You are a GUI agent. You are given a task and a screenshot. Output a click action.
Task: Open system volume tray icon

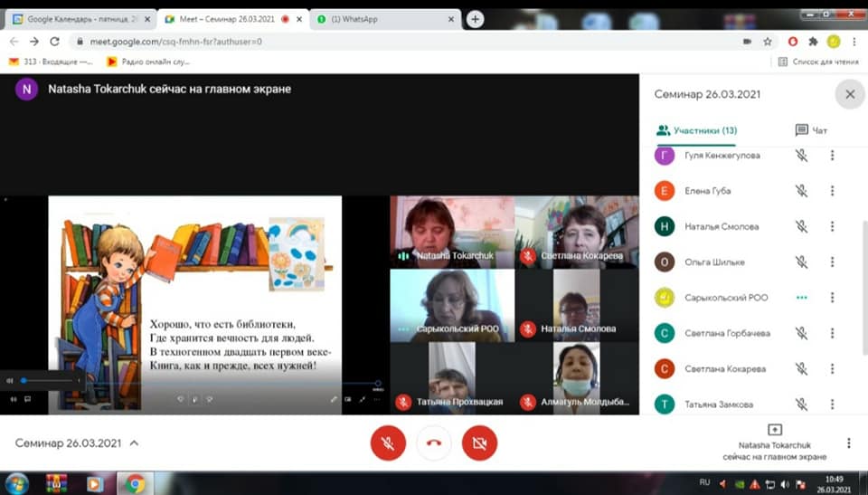(x=785, y=484)
